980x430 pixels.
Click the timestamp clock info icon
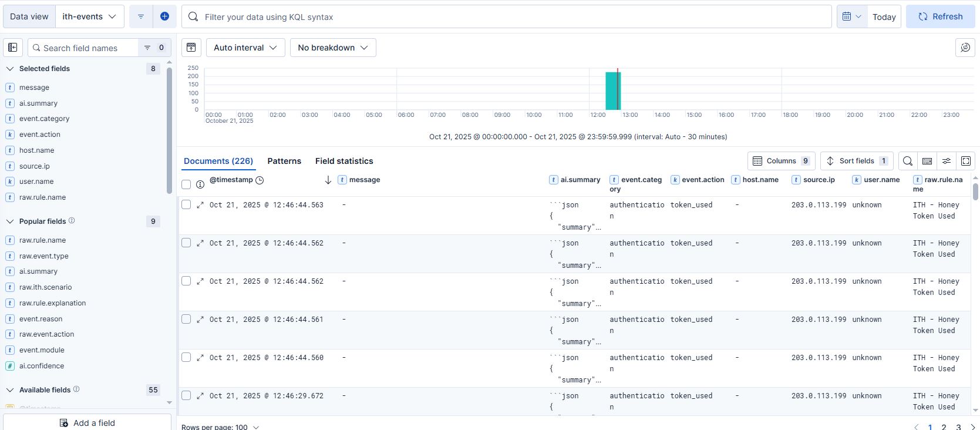260,180
